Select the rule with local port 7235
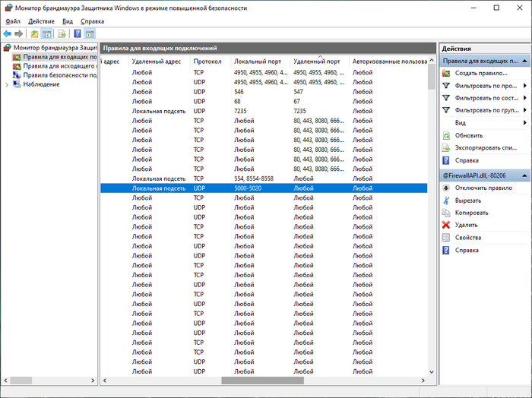532x398 pixels. 264,111
